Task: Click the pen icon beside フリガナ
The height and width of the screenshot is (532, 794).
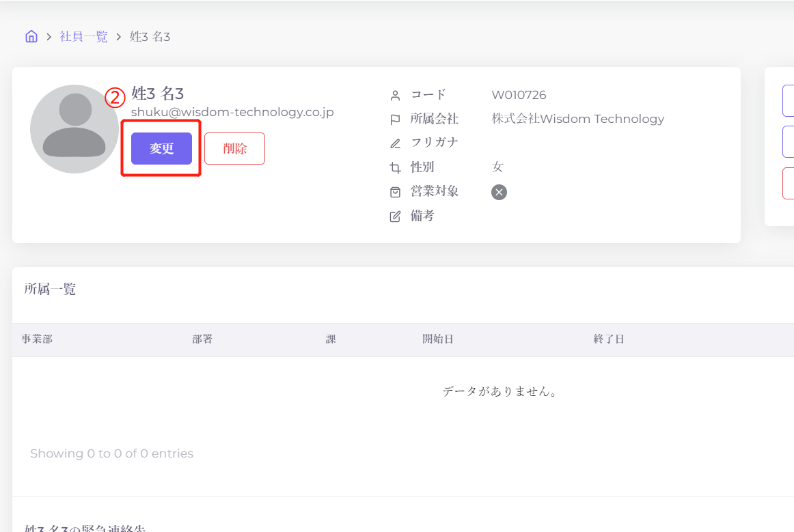Action: [x=395, y=143]
